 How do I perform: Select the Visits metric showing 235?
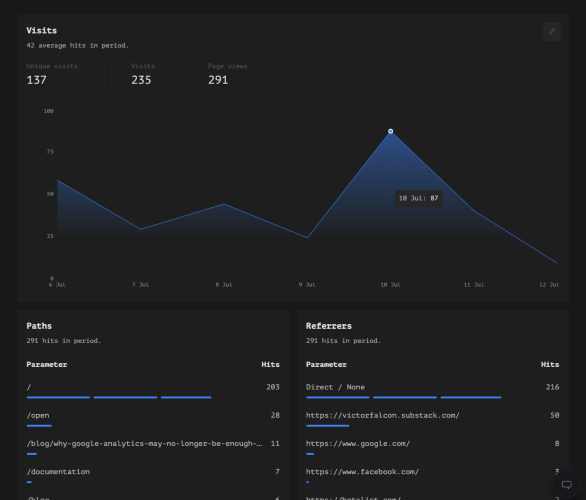142,74
